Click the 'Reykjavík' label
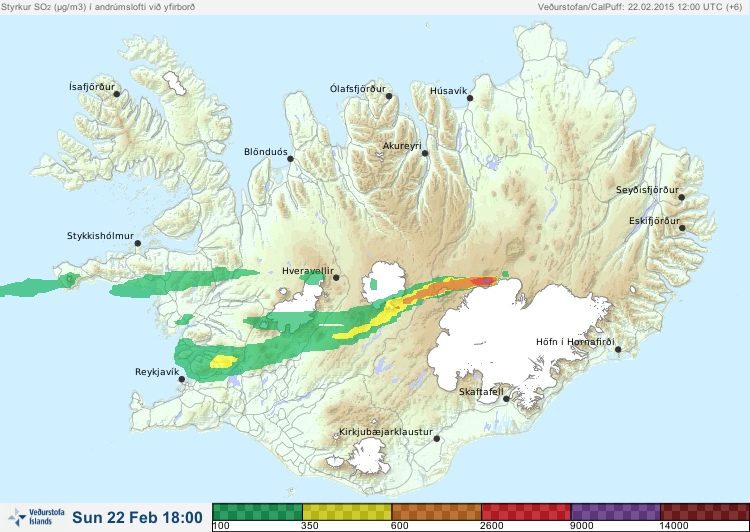The image size is (750, 532). tap(157, 372)
